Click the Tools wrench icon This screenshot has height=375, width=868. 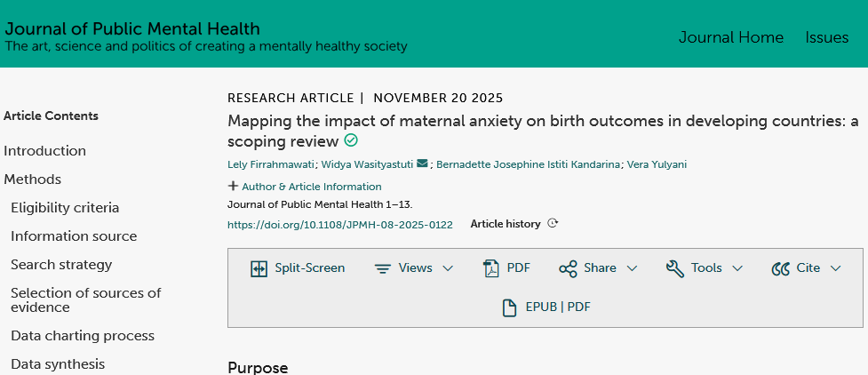pyautogui.click(x=675, y=268)
